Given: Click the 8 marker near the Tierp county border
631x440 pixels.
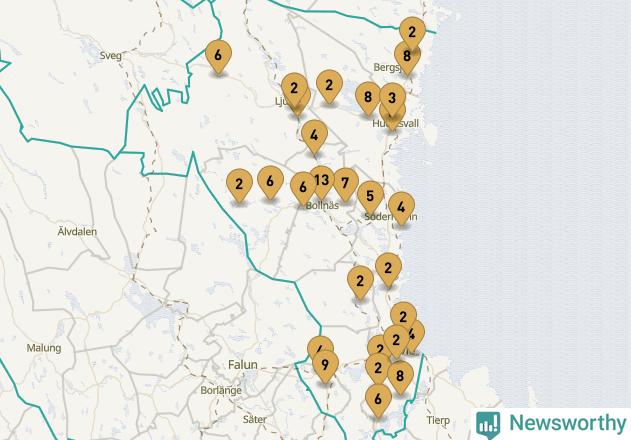Looking at the screenshot, I should [x=401, y=377].
